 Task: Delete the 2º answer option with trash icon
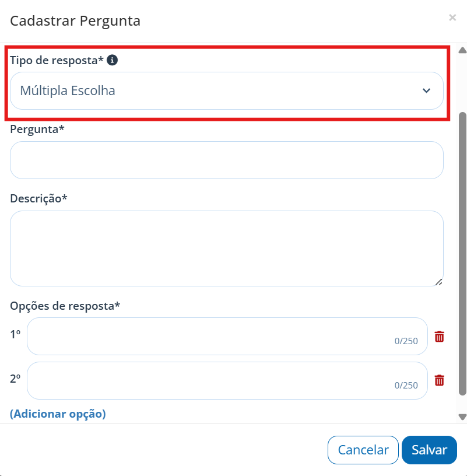coord(440,380)
